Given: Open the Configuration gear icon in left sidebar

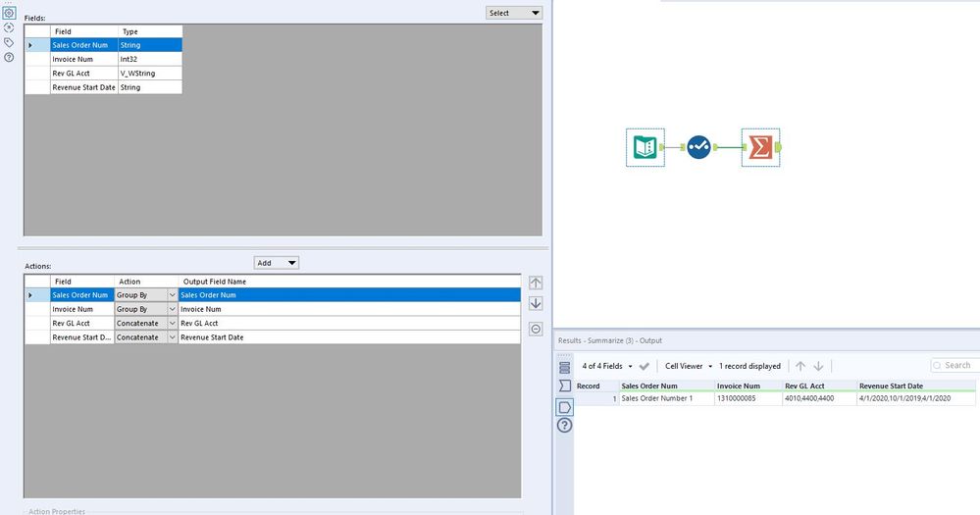Looking at the screenshot, I should click(x=9, y=13).
